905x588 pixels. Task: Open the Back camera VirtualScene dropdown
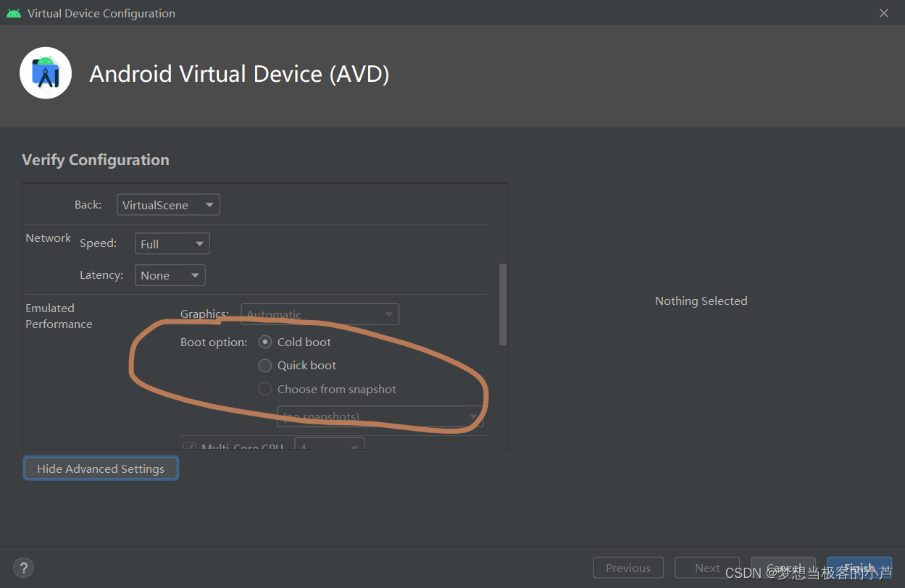pyautogui.click(x=168, y=205)
